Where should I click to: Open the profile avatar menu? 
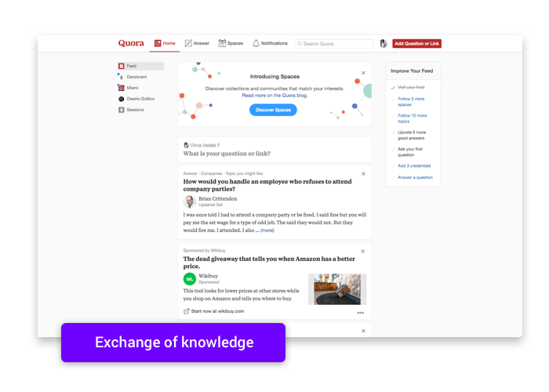[x=384, y=43]
